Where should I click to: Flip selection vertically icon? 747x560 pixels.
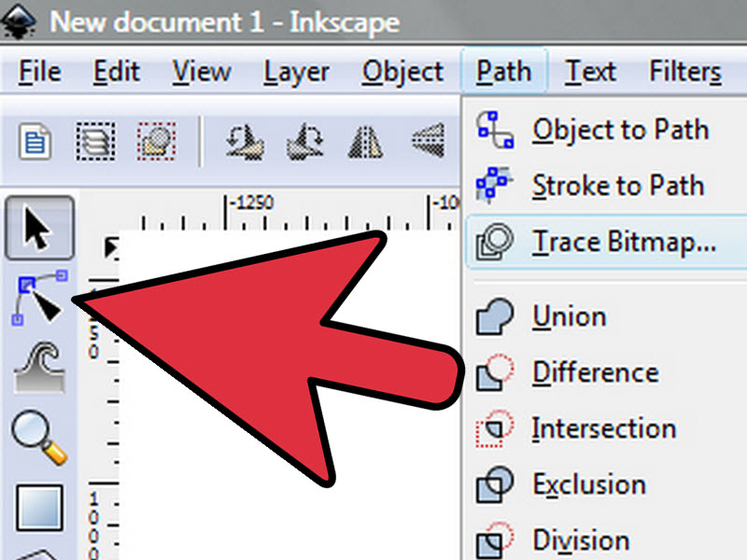[x=429, y=141]
